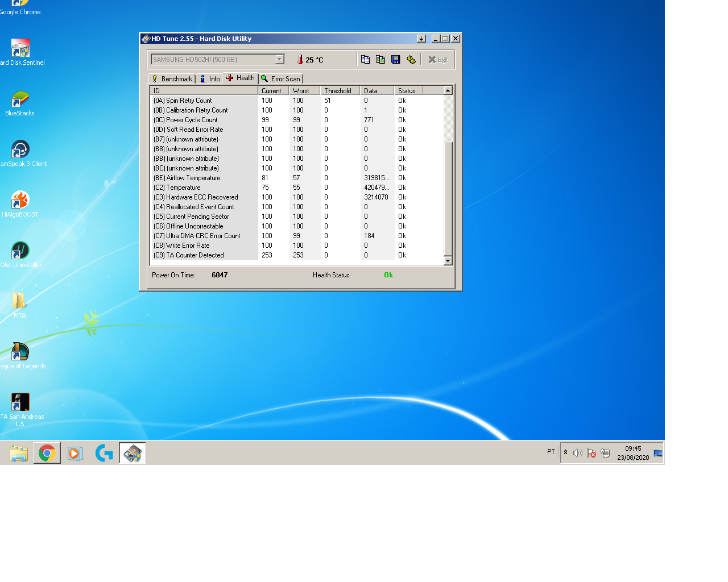
Task: Click the 3214070 data value
Action: pyautogui.click(x=376, y=197)
